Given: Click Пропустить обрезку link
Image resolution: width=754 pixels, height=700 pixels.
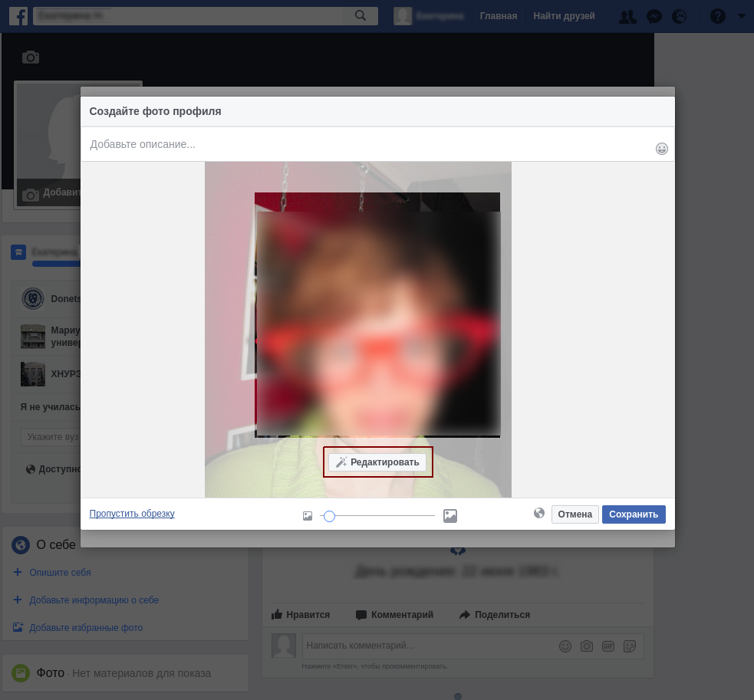Looking at the screenshot, I should [x=132, y=514].
